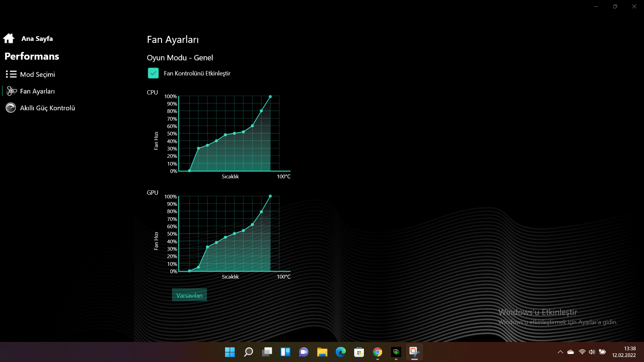Select Akıllı Güç Kontrolü menu entry
The height and width of the screenshot is (362, 644).
tap(47, 108)
